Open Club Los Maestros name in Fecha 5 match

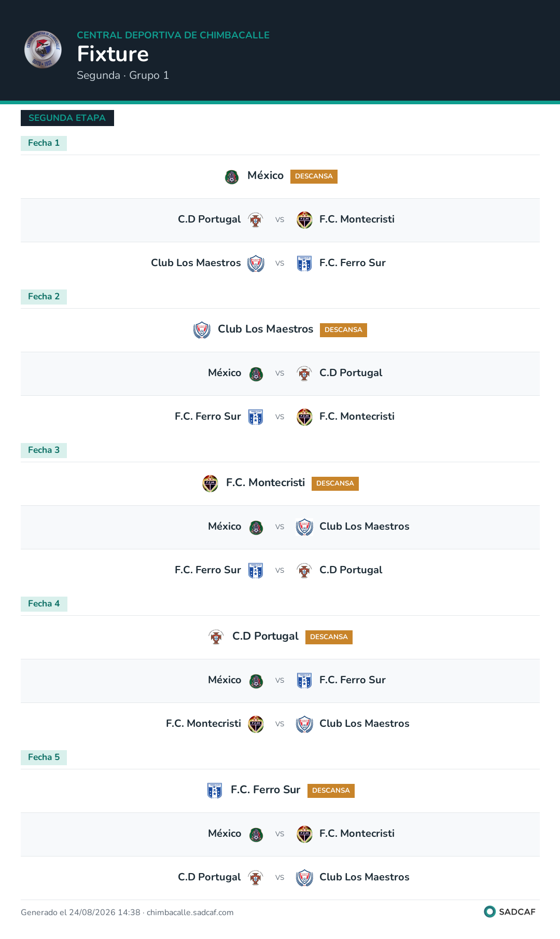tap(365, 877)
